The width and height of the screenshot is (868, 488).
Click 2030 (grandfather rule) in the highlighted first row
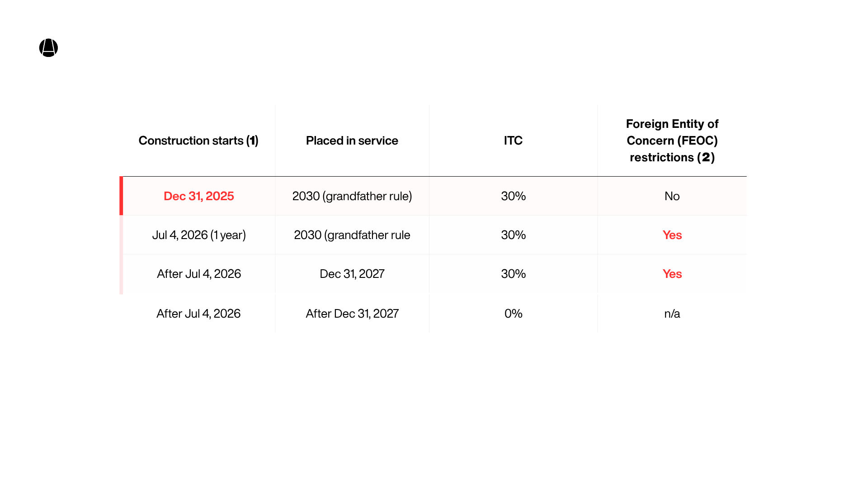(352, 196)
